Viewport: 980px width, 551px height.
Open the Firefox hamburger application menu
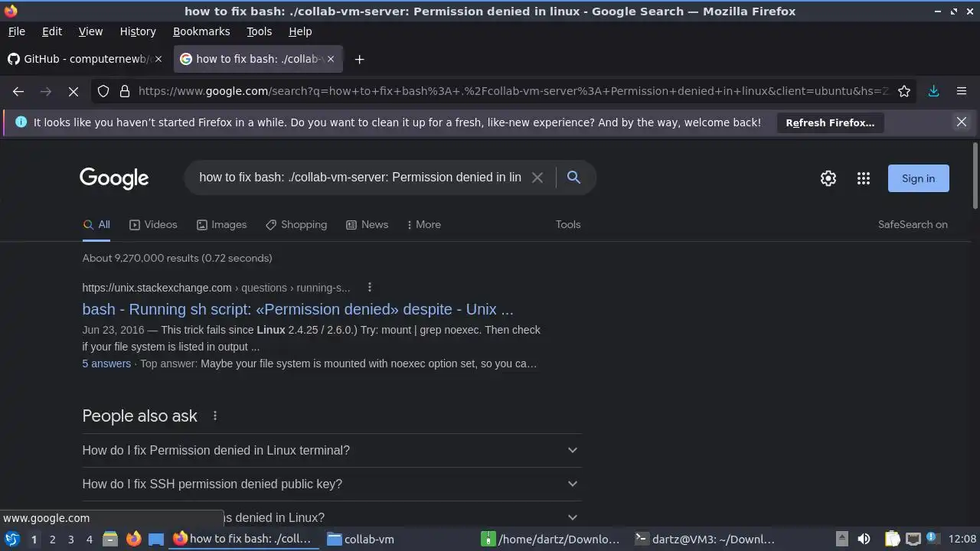pos(962,91)
